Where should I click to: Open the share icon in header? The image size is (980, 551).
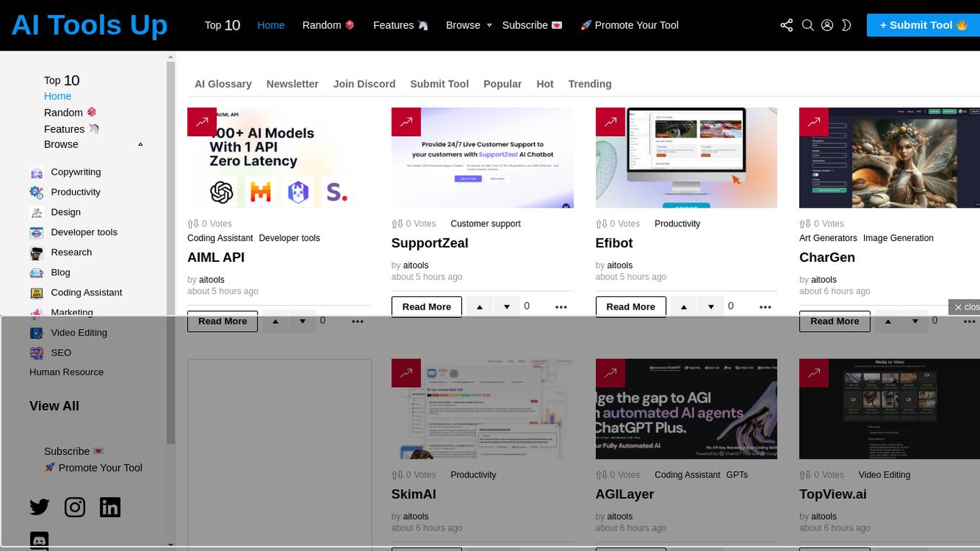pyautogui.click(x=786, y=25)
